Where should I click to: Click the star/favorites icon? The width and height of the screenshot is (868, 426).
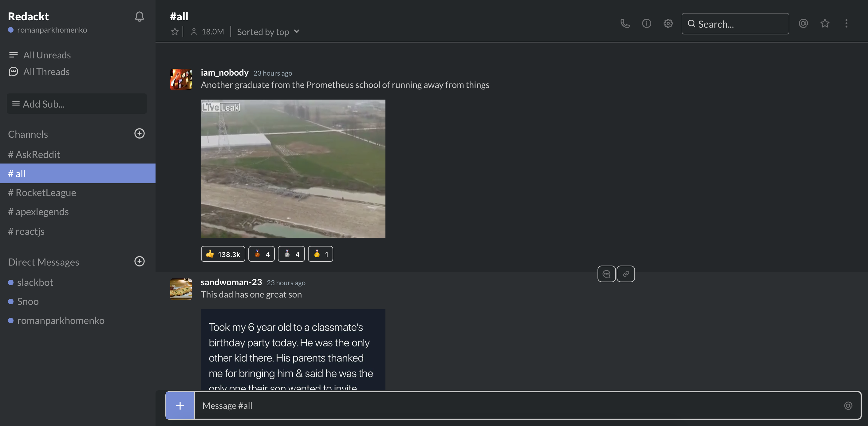point(825,23)
